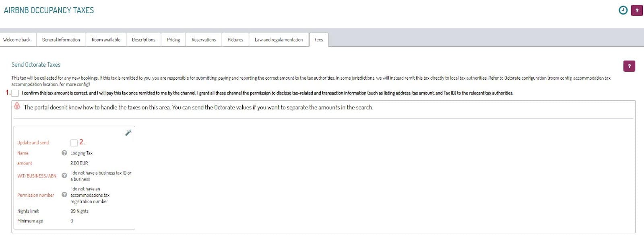The image size is (644, 243).
Task: Click the 99 Nights limit value
Action: (x=79, y=211)
